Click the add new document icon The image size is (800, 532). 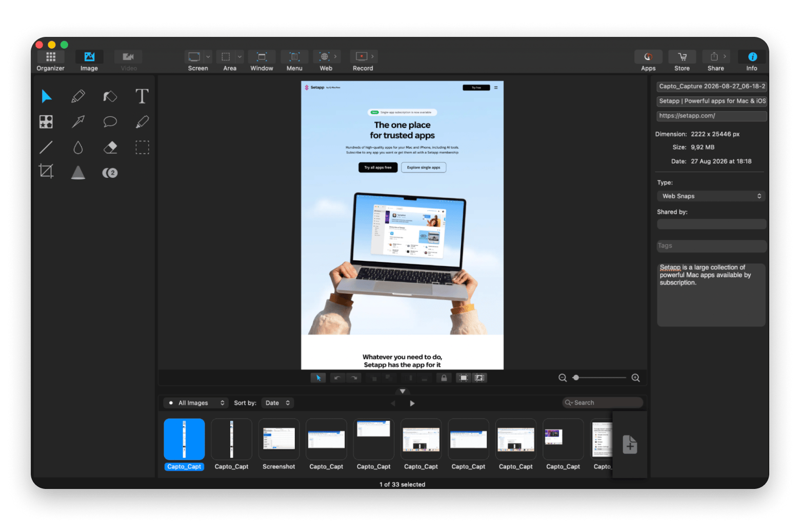630,444
